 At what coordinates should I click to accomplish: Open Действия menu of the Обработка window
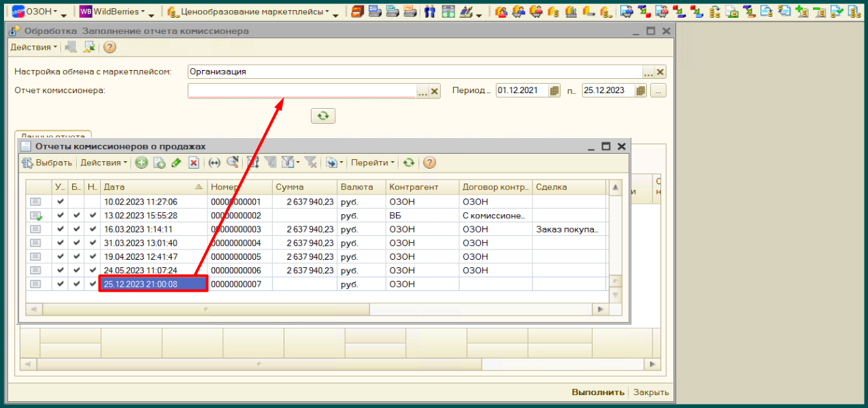pos(33,47)
